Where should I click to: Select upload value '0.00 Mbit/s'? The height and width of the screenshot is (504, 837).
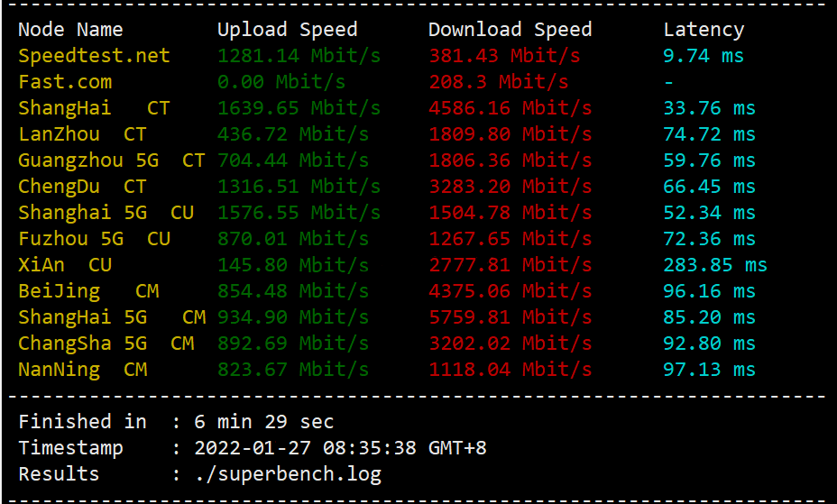tap(281, 82)
